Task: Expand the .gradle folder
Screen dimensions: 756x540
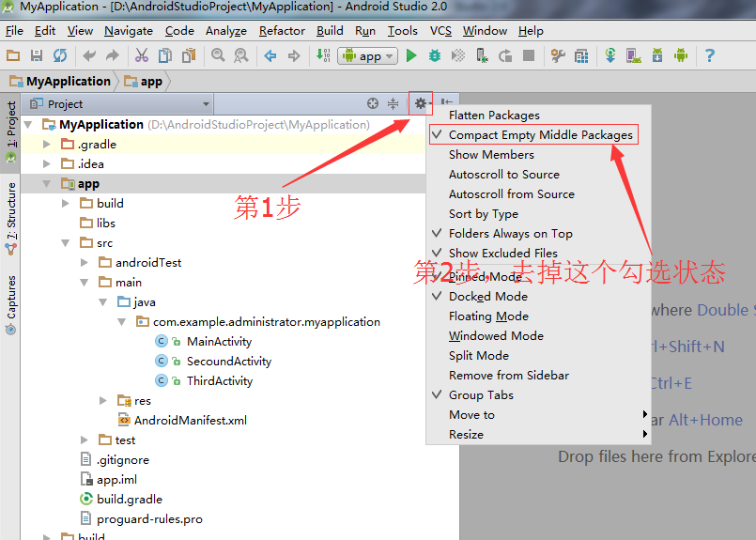Action: tap(47, 145)
